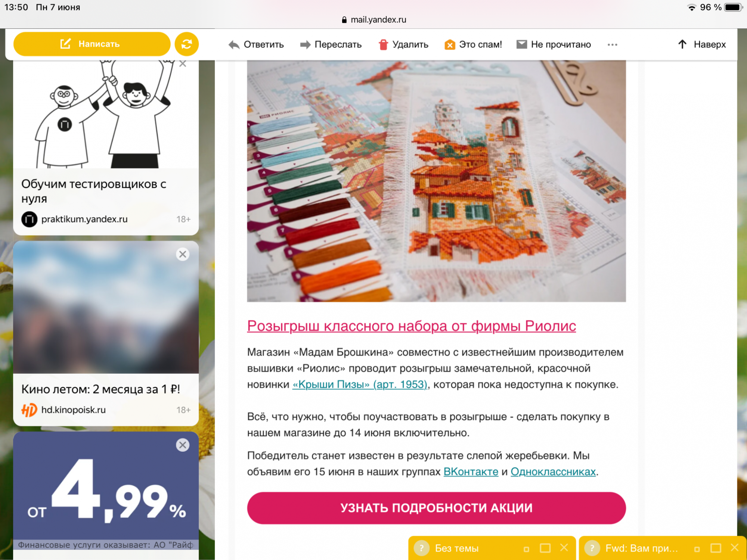
Task: Mark as spam with the orange icon
Action: click(x=450, y=45)
